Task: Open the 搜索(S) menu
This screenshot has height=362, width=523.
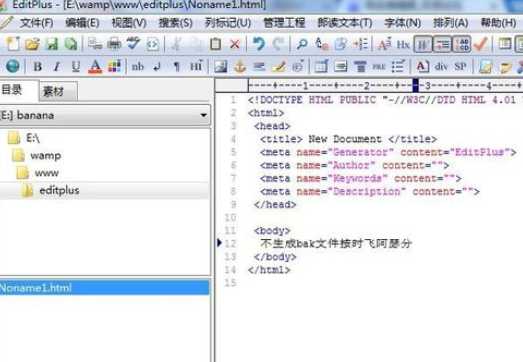Action: (x=175, y=23)
